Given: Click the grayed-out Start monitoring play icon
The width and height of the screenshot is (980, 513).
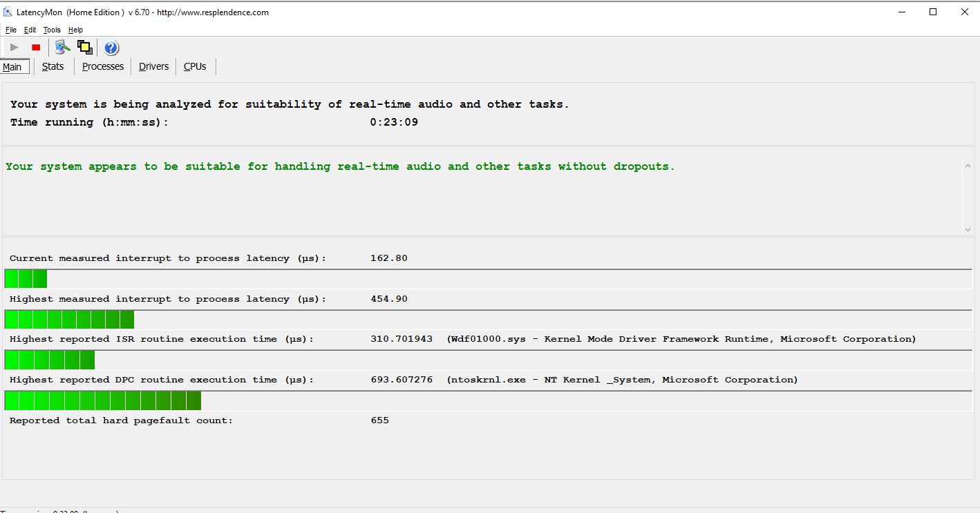Looking at the screenshot, I should pos(14,48).
